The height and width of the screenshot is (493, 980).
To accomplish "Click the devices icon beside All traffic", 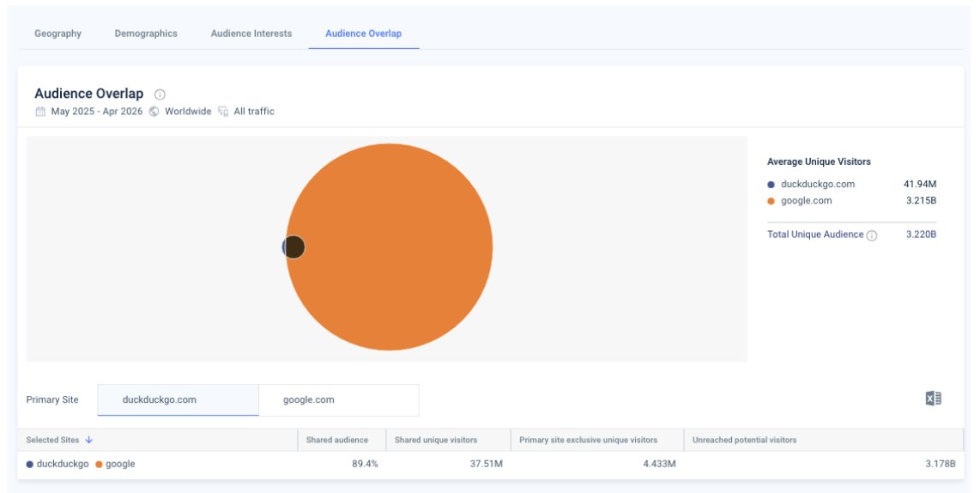I will pos(223,112).
